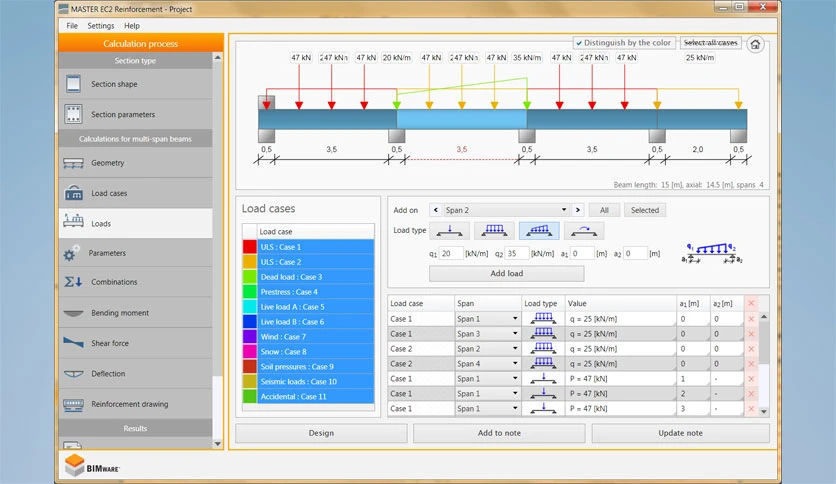Click the home view icon
The image size is (836, 484).
[755, 44]
